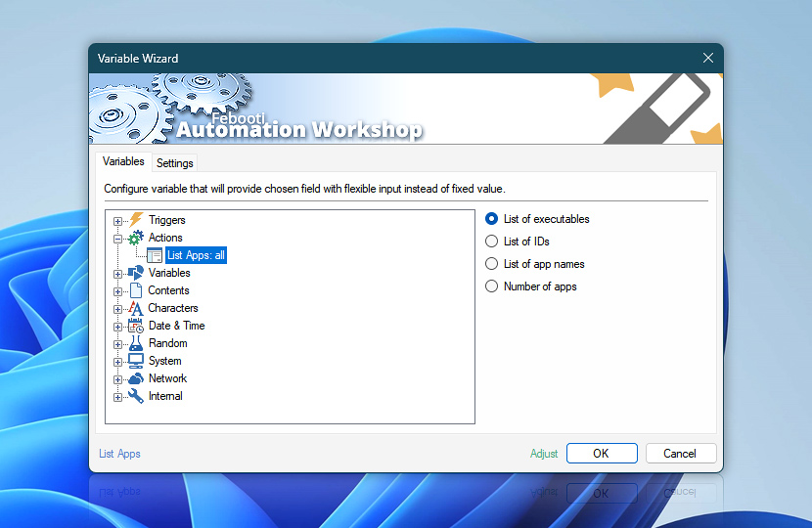Select the System label in tree
This screenshot has height=528, width=812.
[164, 361]
